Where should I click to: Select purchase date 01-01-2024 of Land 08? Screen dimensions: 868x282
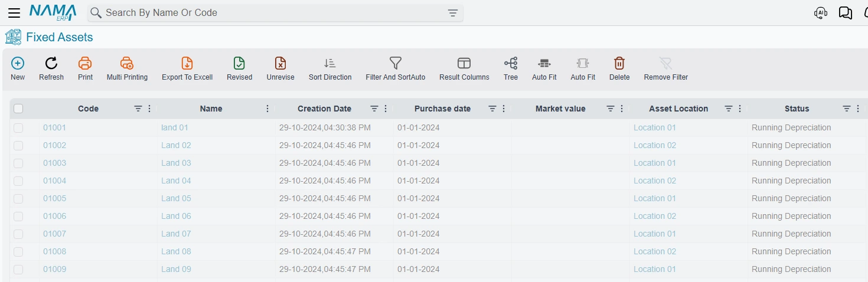(x=418, y=251)
